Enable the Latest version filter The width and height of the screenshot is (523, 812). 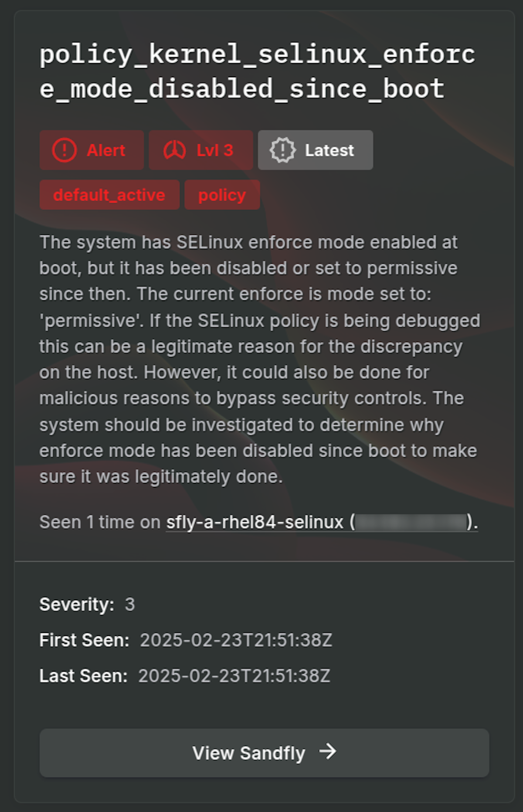(315, 150)
